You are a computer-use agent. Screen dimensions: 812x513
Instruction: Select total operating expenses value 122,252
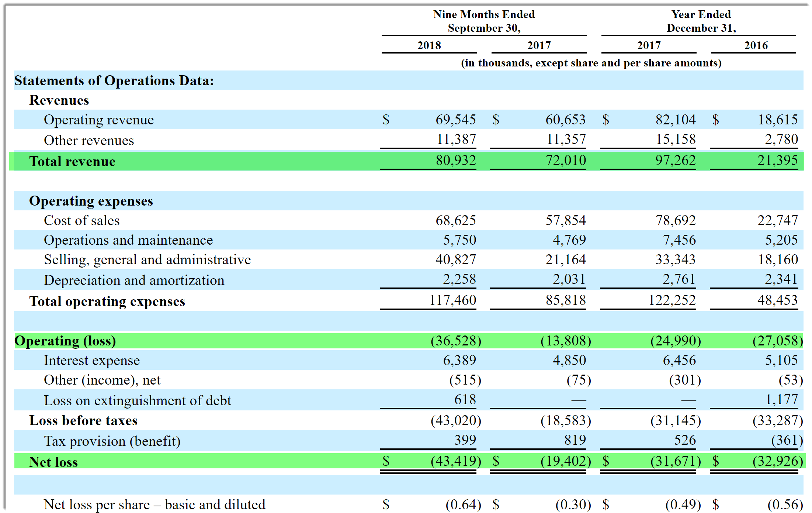(x=672, y=300)
